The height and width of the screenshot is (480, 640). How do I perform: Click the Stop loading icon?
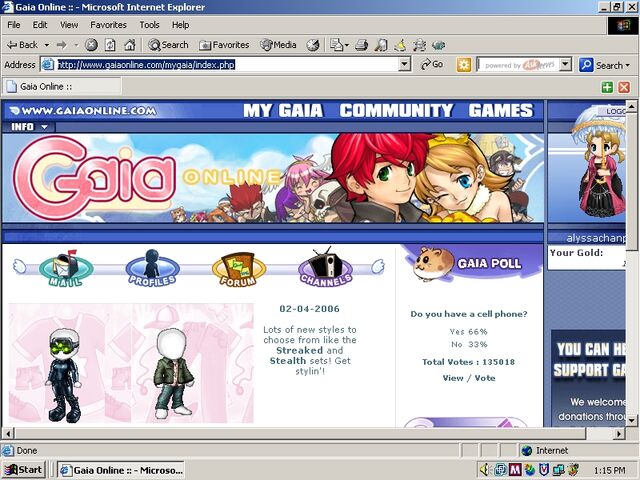[x=91, y=45]
